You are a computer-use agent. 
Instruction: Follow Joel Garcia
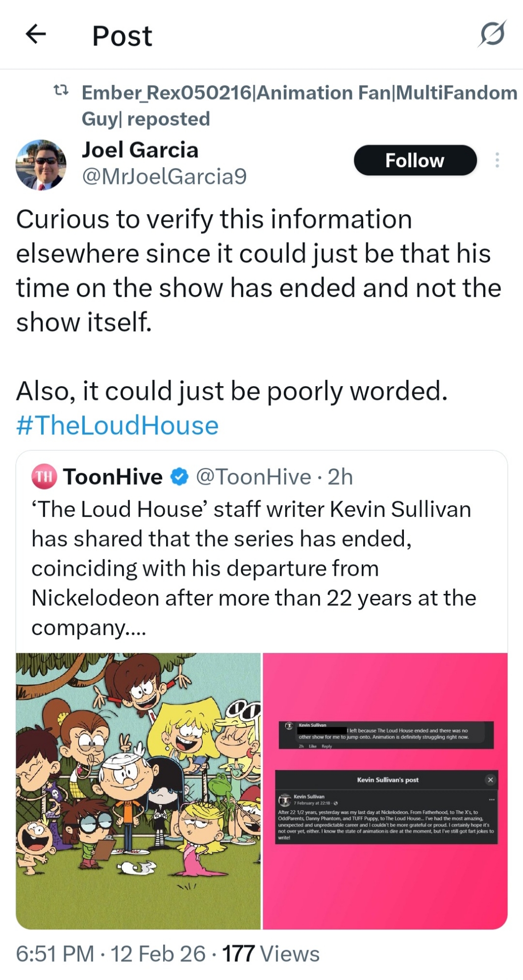point(415,160)
